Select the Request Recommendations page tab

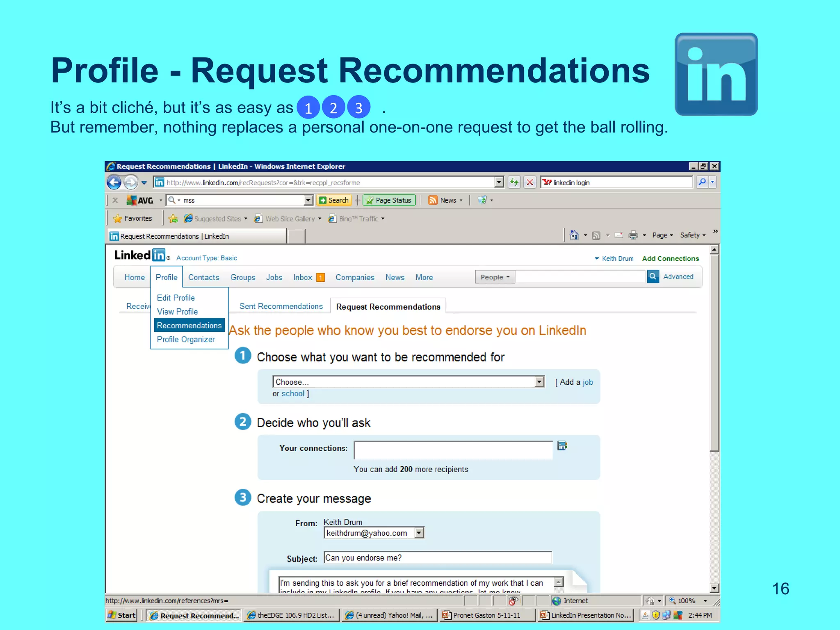coord(388,307)
